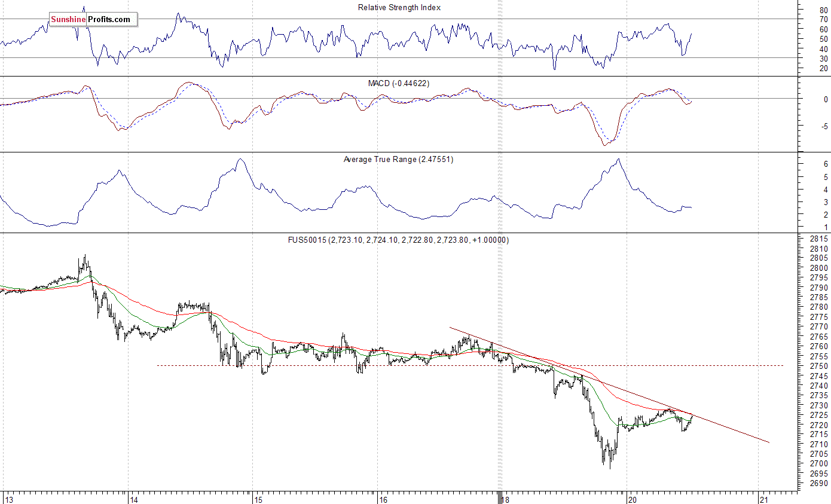Click the 2765 price axis label

[x=819, y=337]
